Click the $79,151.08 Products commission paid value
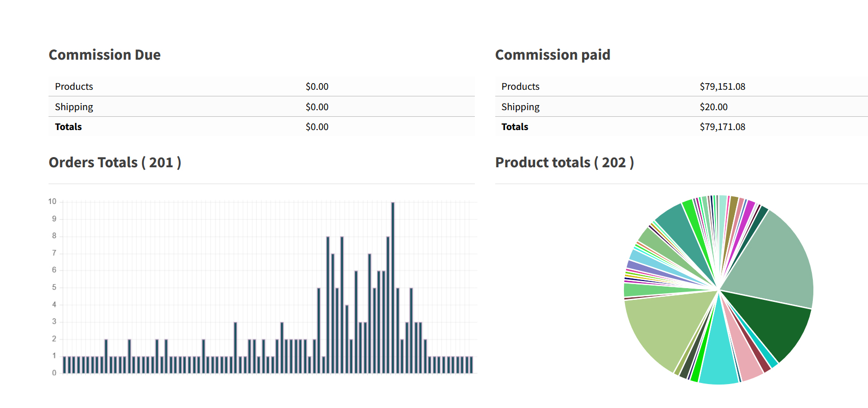Image resolution: width=868 pixels, height=408 pixels. pos(722,87)
